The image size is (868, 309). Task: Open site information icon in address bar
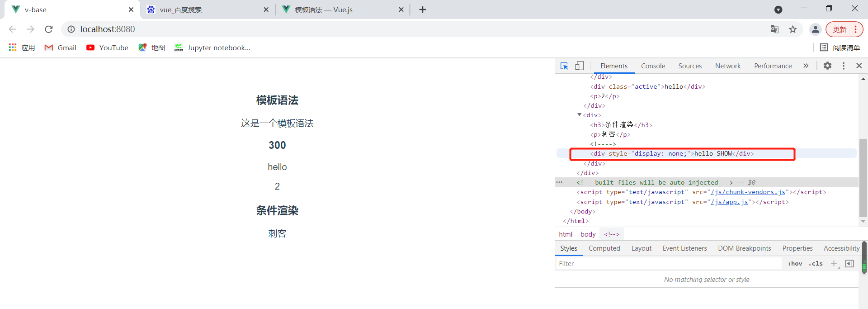point(71,29)
